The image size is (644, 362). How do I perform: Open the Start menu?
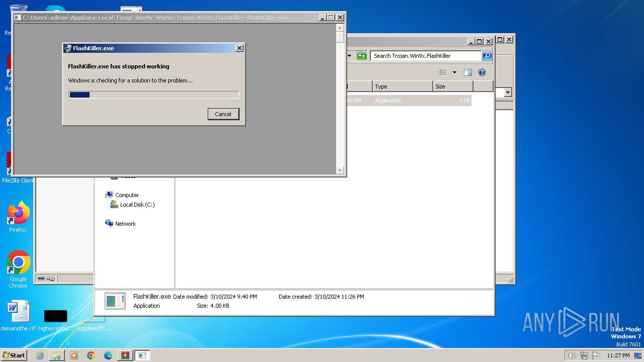coord(14,355)
